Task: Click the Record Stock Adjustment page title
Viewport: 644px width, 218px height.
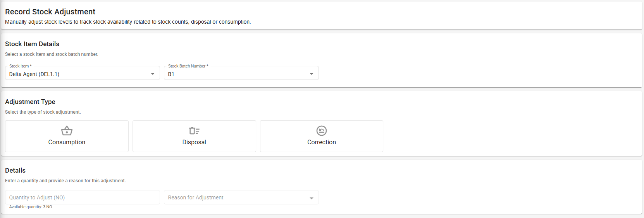Action: coord(50,12)
